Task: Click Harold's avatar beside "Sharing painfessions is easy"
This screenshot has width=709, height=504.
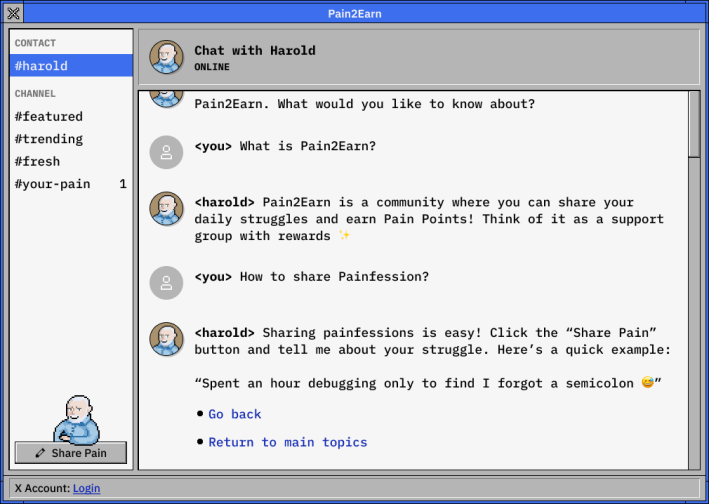Action: 166,339
